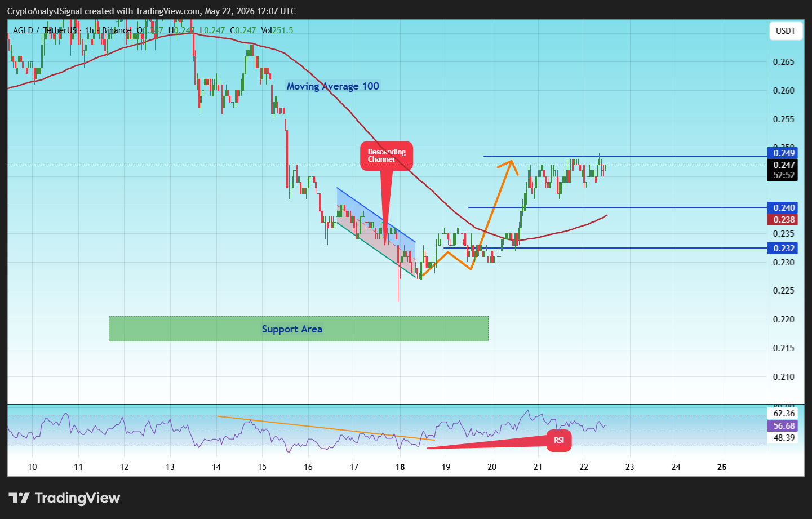Click the 52:52 candle countdown timer
This screenshot has height=519, width=812.
784,175
